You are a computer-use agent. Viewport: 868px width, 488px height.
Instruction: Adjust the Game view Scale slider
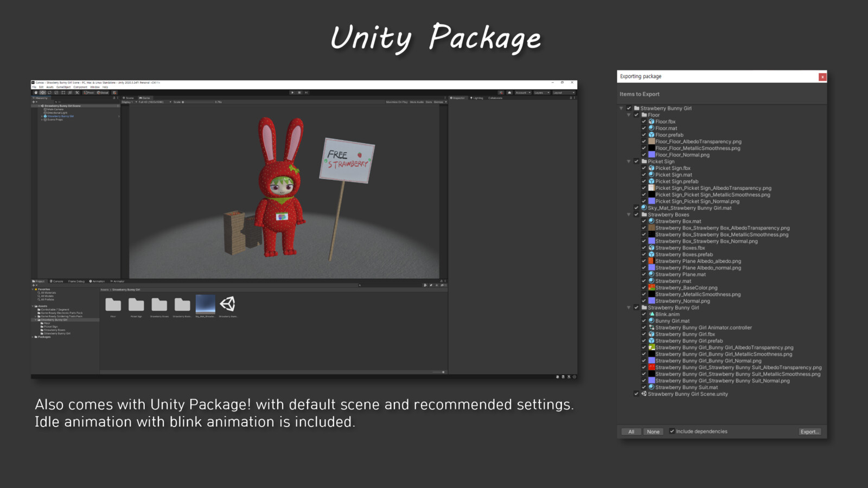click(x=198, y=102)
